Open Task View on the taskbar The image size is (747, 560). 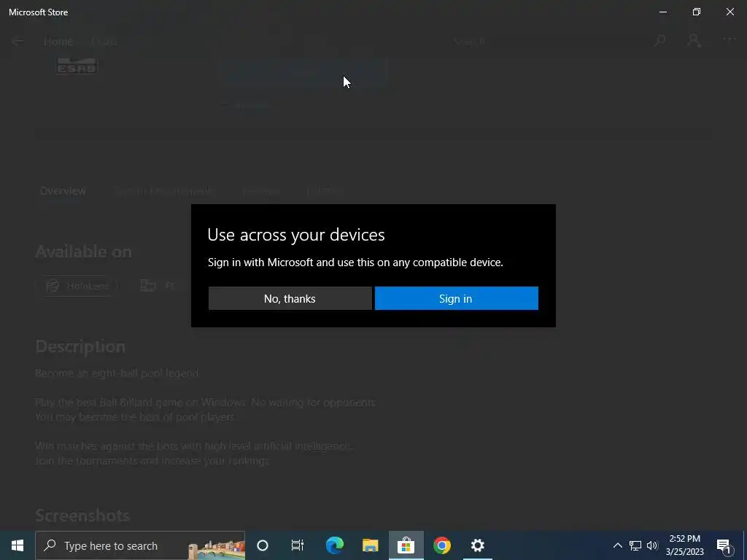(298, 545)
